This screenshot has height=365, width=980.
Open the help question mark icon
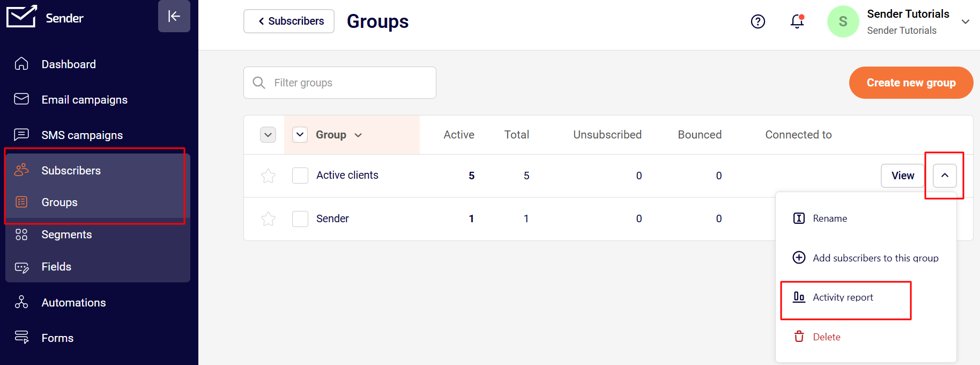tap(758, 21)
